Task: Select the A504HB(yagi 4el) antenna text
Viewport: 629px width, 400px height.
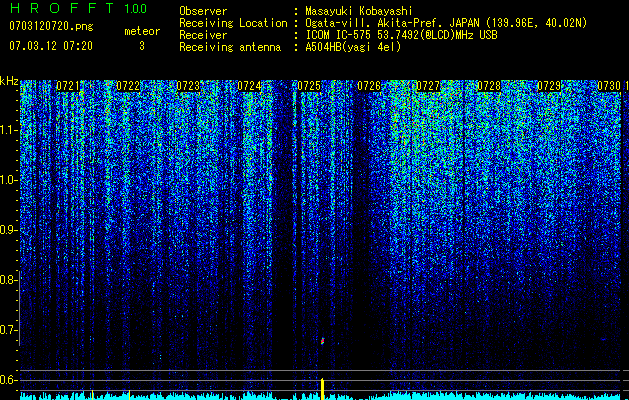Action: (x=353, y=47)
